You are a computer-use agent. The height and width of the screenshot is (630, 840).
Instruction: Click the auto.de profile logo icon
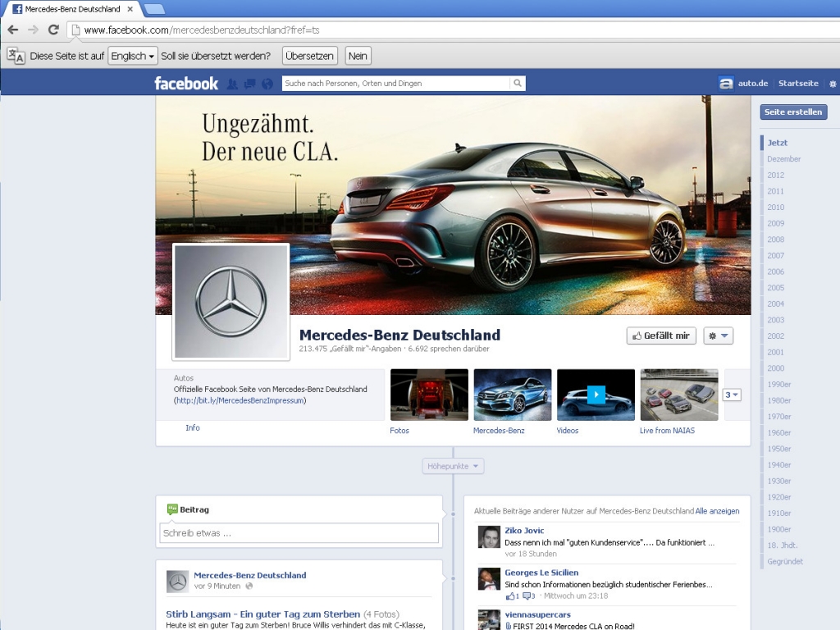[x=726, y=84]
